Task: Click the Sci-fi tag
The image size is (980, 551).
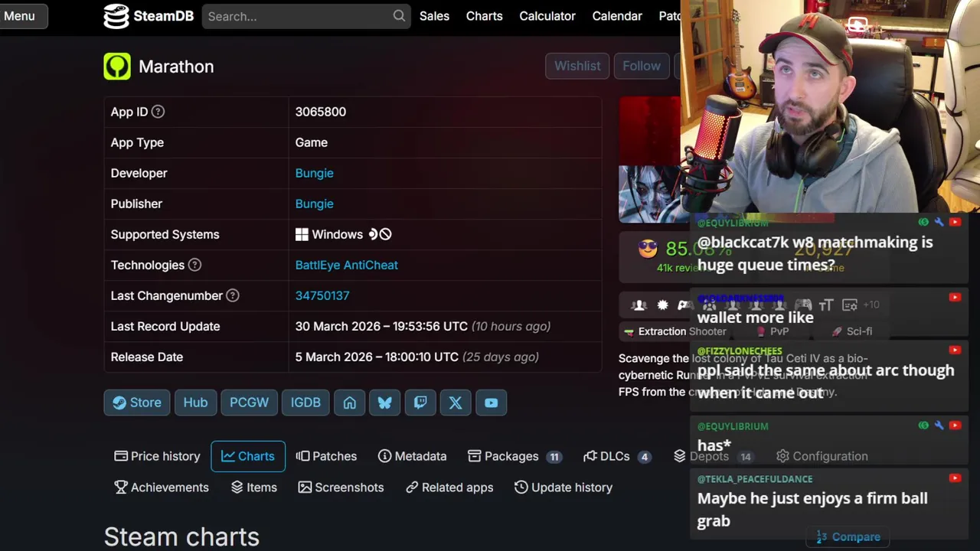Action: tap(851, 331)
